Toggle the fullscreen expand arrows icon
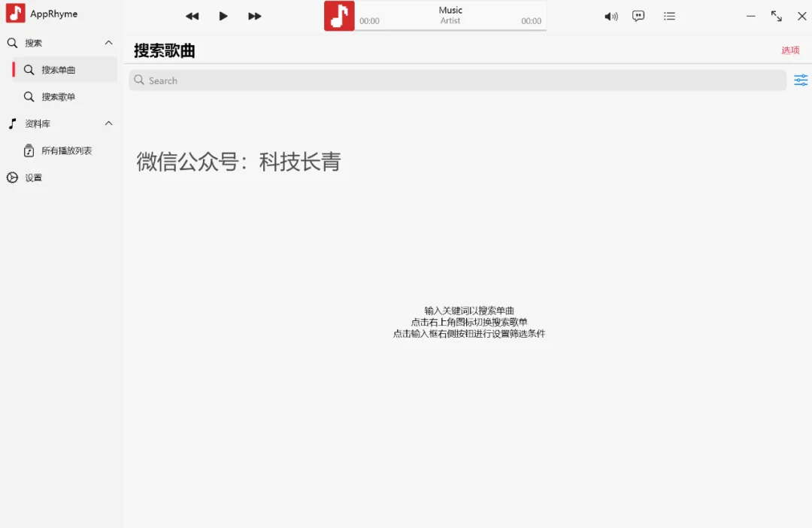Image resolution: width=812 pixels, height=528 pixels. click(x=777, y=16)
